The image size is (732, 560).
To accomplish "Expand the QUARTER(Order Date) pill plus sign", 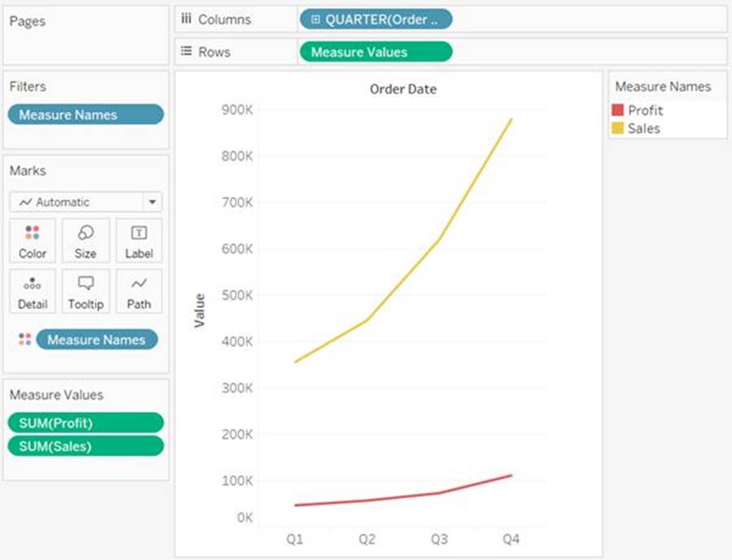I will pyautogui.click(x=316, y=20).
